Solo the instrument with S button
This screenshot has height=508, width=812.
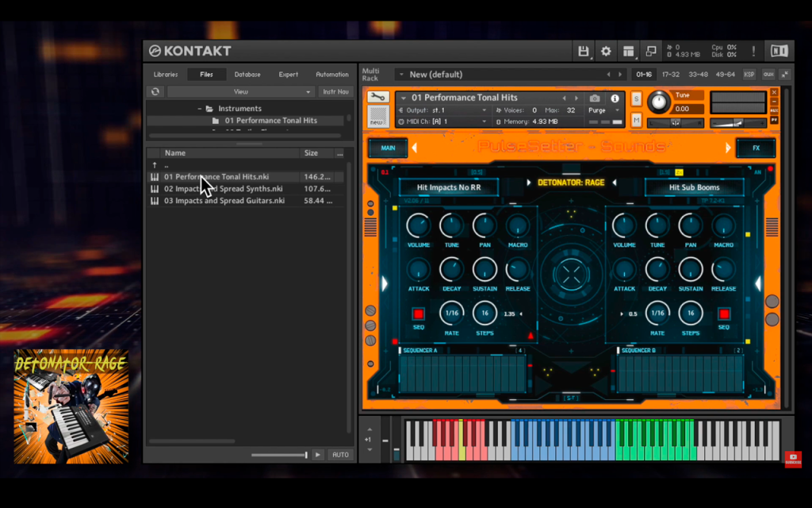coord(637,98)
